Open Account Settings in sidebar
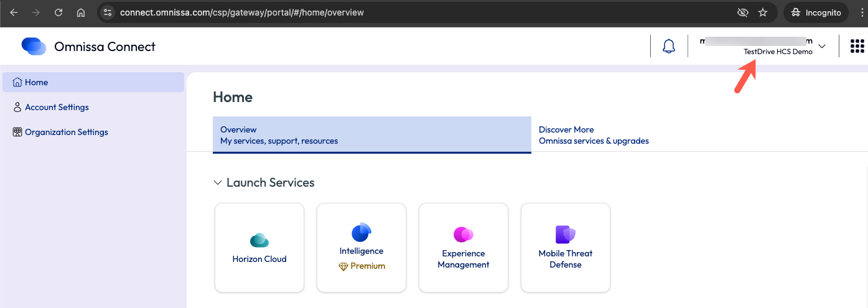 (57, 107)
